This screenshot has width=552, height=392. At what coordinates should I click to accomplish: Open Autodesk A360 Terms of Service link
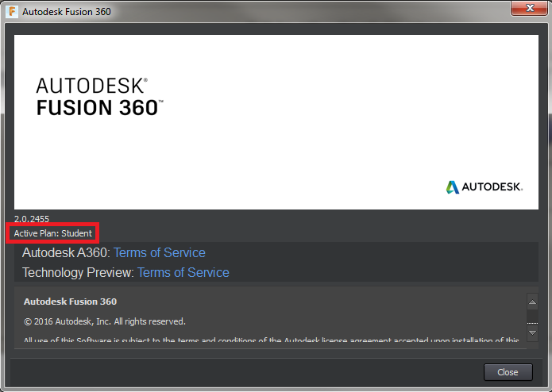159,252
